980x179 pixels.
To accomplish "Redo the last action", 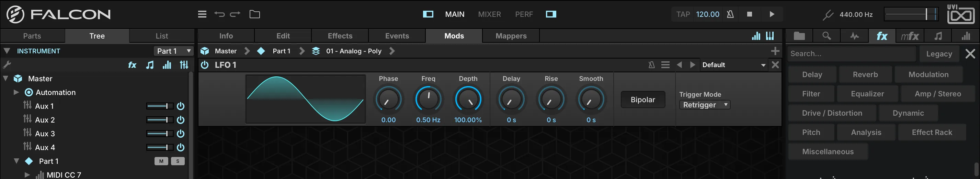I will 235,14.
